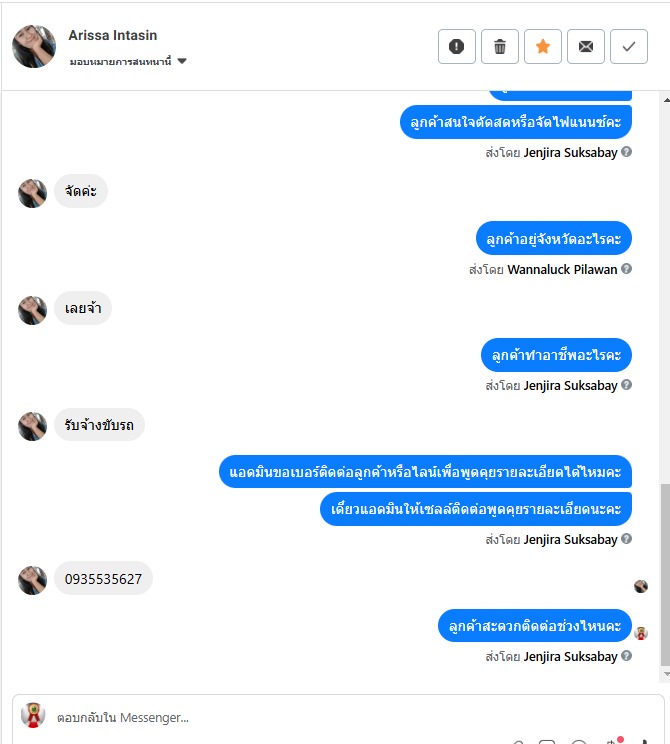The height and width of the screenshot is (744, 670).
Task: Click help icon below the last sent message
Action: pos(626,656)
